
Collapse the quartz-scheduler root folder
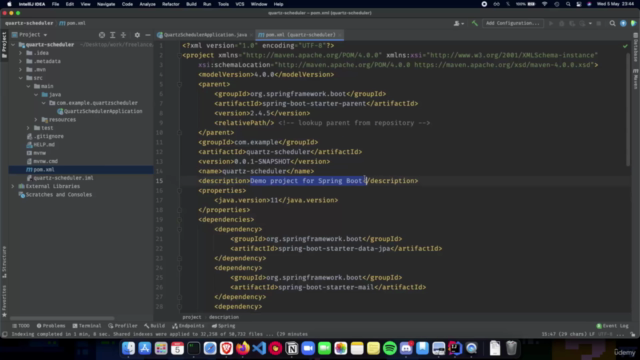[x=13, y=44]
